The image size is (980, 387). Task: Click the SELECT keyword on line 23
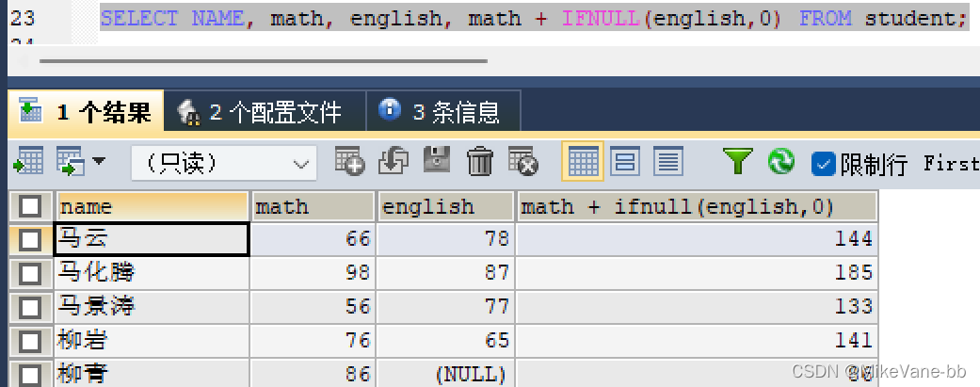click(139, 19)
